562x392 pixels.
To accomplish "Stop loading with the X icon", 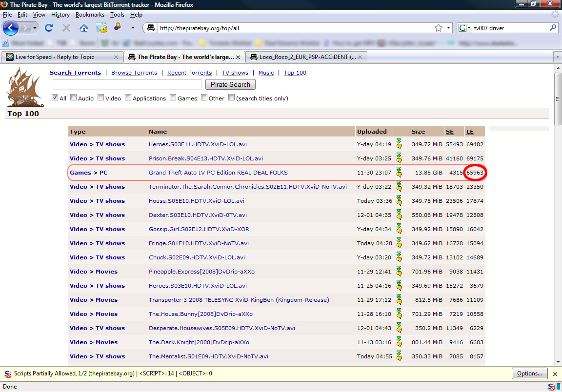I will click(66, 28).
